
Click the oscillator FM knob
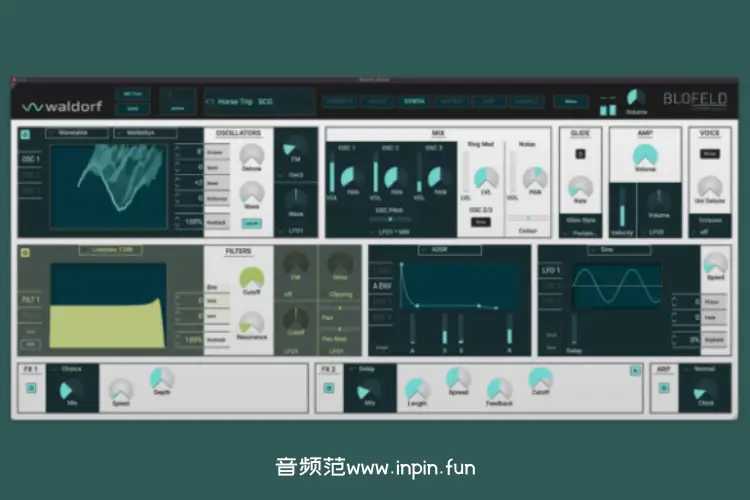(294, 148)
